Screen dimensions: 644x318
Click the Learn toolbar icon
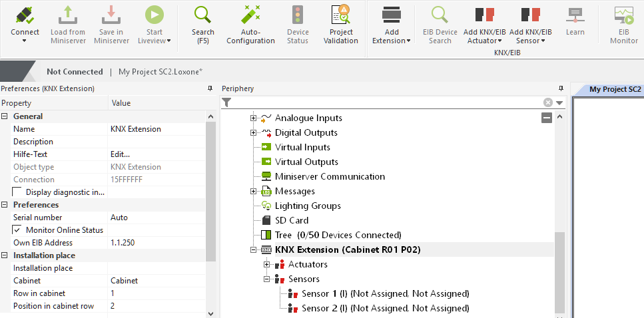pyautogui.click(x=575, y=15)
